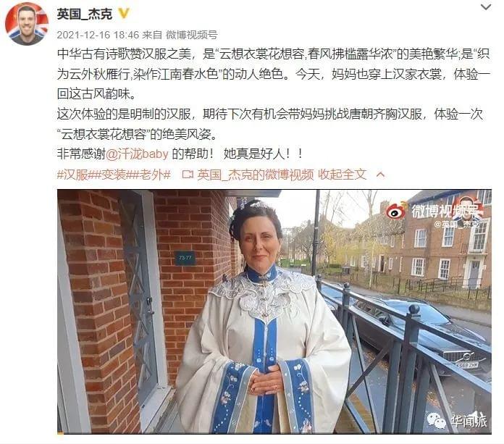This screenshot has height=444, width=504.
Task: Open the 英国_杰克的微博视频 link
Action: click(x=256, y=175)
